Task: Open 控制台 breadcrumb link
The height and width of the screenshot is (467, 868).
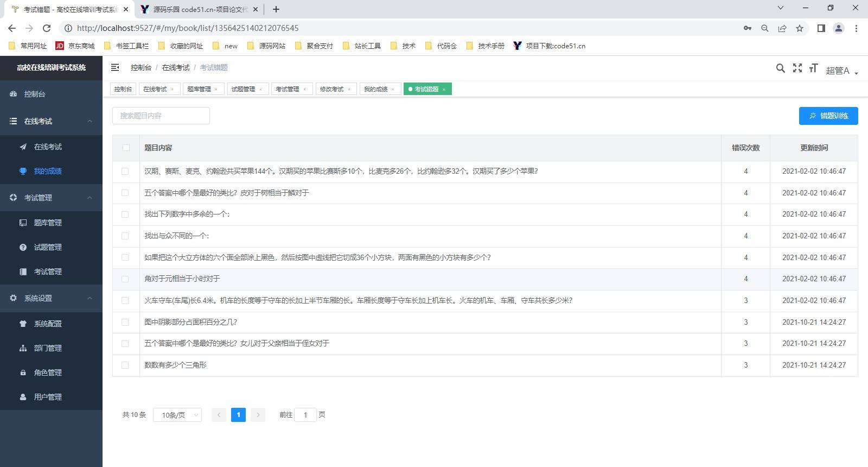Action: click(x=141, y=67)
